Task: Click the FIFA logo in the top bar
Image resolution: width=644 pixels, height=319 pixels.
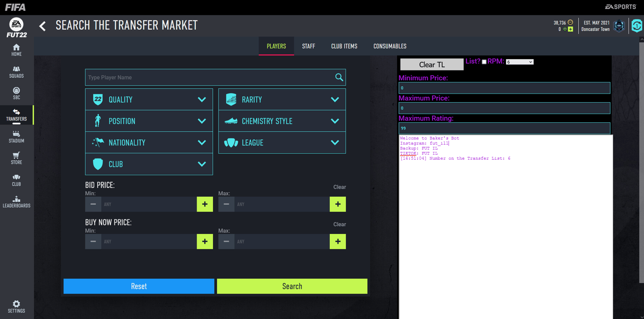Action: pos(15,7)
